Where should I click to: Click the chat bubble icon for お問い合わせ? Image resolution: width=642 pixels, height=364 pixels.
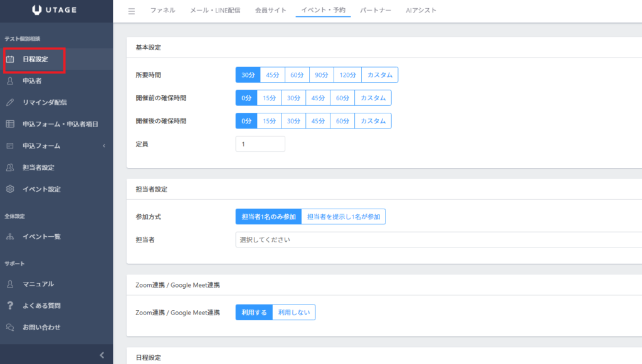(x=10, y=327)
